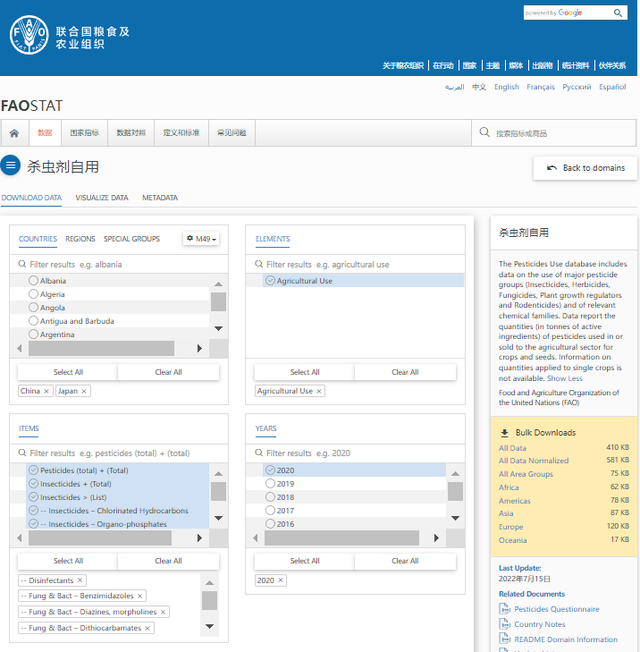Switch to METADATA tab
This screenshot has width=640, height=652.
click(160, 198)
